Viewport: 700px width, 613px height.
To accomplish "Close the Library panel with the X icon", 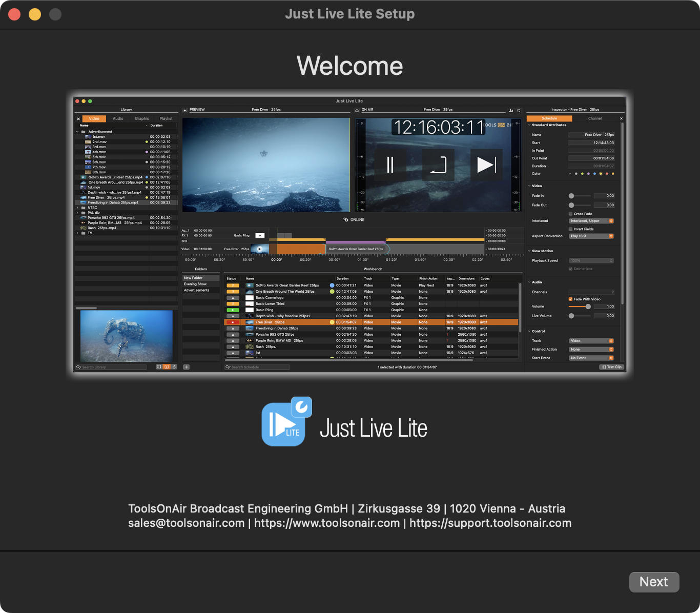I will pos(78,119).
